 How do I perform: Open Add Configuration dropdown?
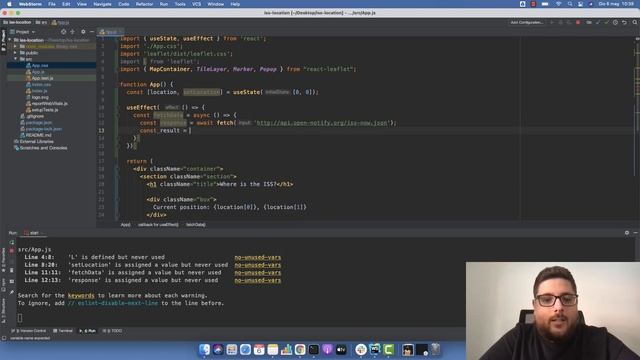(527, 22)
